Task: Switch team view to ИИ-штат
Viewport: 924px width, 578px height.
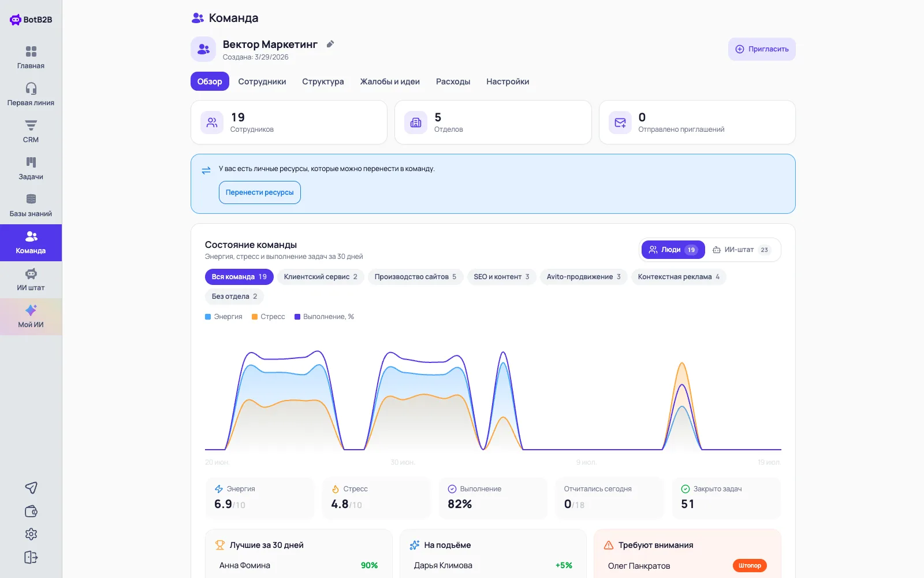Action: tap(742, 250)
